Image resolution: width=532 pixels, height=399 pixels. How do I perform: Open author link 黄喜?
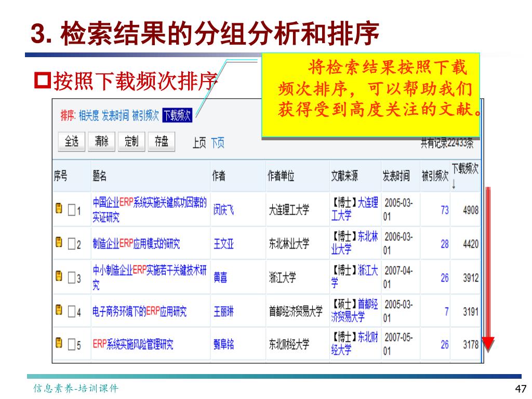(220, 277)
